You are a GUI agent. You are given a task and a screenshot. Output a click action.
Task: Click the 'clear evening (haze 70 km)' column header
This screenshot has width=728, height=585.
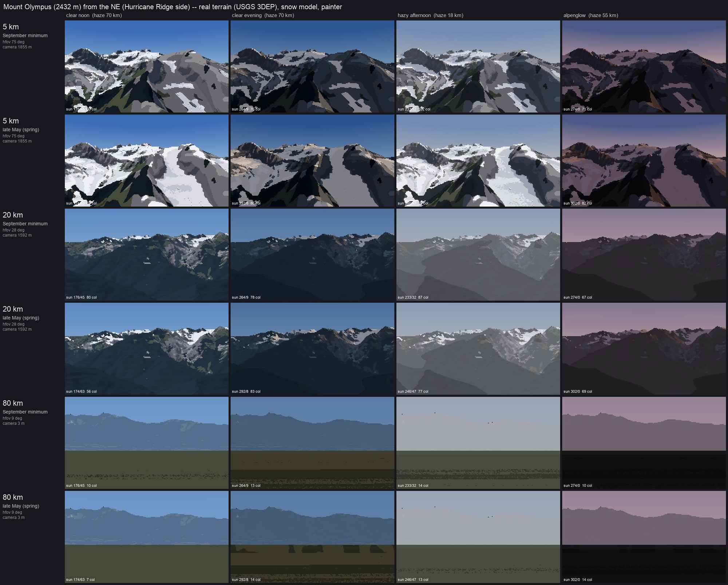point(263,15)
